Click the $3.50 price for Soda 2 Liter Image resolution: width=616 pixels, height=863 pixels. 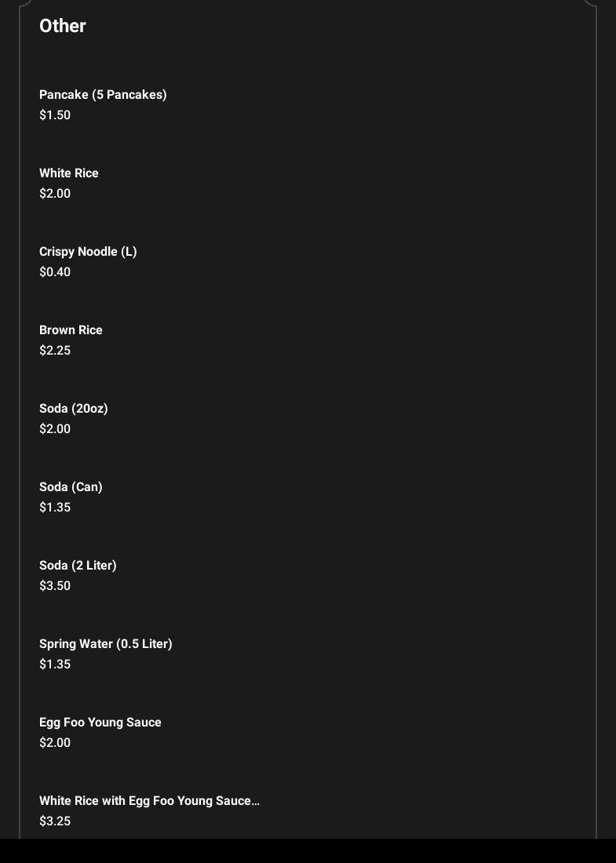coord(55,586)
